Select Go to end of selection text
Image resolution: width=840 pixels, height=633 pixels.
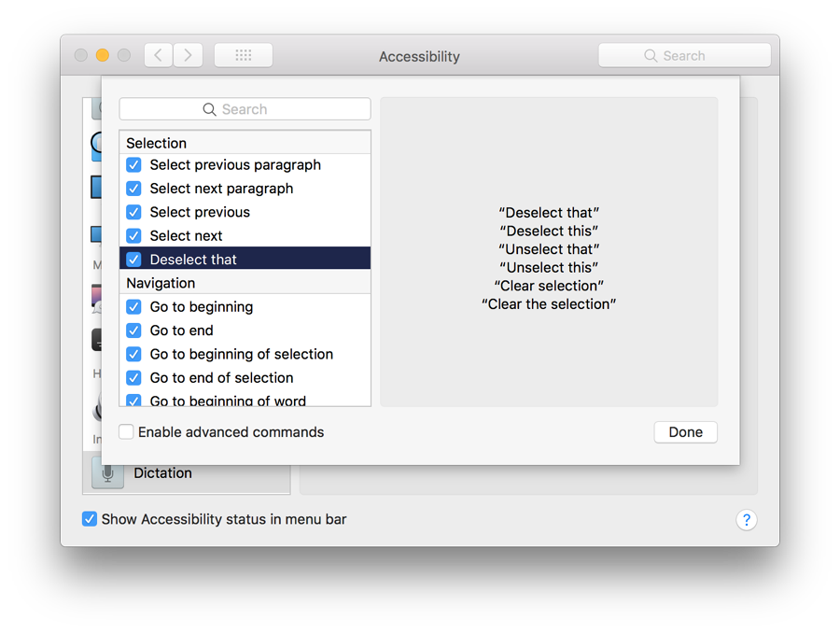[221, 378]
